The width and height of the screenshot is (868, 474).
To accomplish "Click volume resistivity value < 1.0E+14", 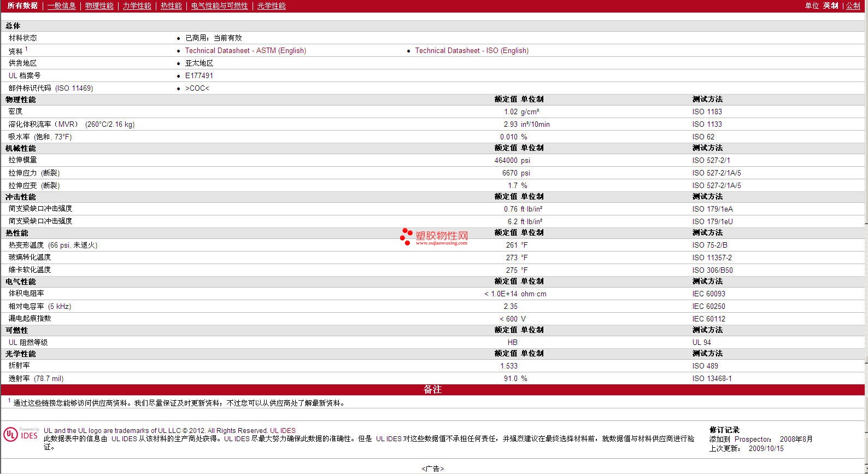I will 501,294.
